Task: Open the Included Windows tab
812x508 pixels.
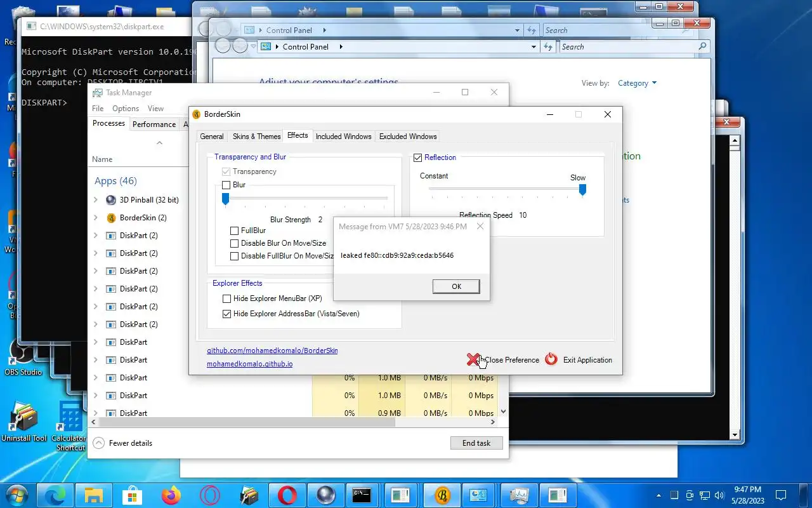Action: tap(343, 137)
